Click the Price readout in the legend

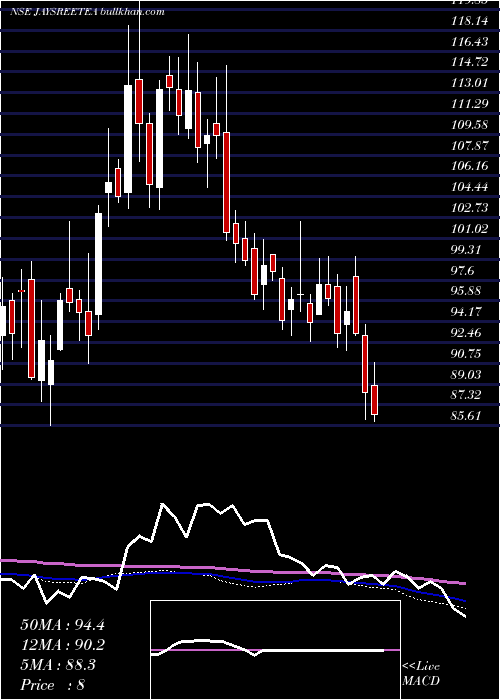pos(53,685)
